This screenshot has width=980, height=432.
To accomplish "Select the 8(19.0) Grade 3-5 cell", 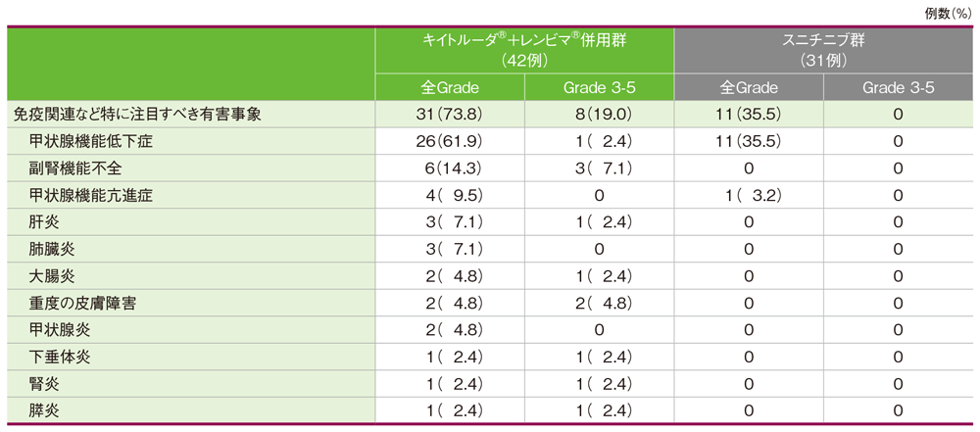I will (x=600, y=115).
